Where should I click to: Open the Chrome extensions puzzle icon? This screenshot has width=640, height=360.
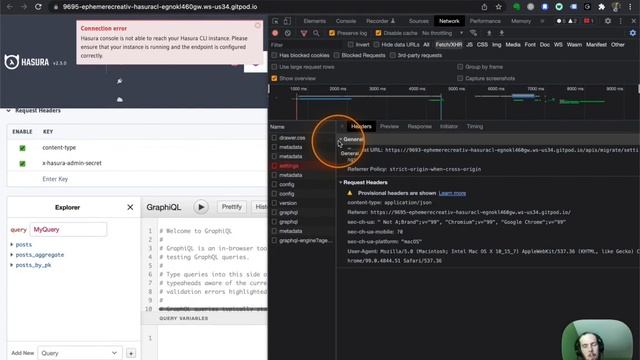click(601, 7)
